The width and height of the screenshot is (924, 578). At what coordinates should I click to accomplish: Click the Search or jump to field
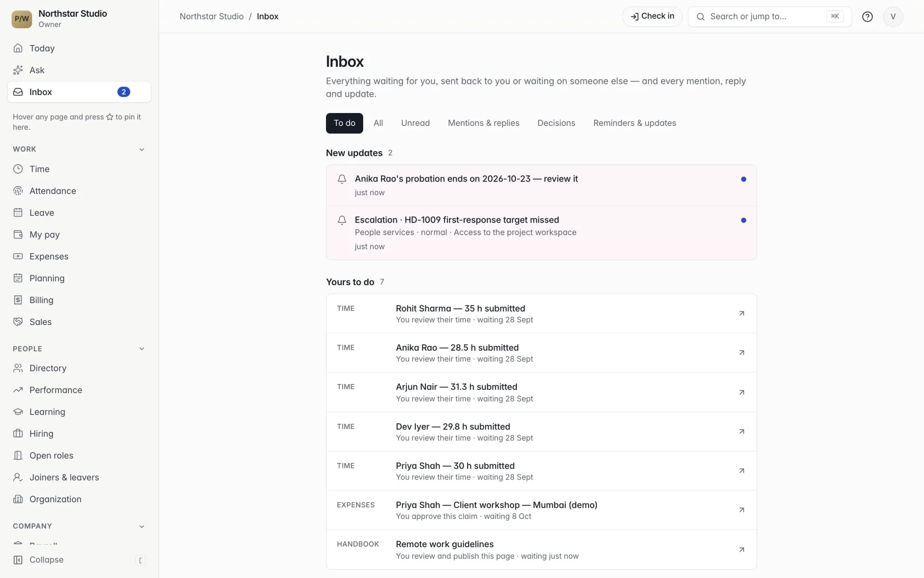point(770,17)
